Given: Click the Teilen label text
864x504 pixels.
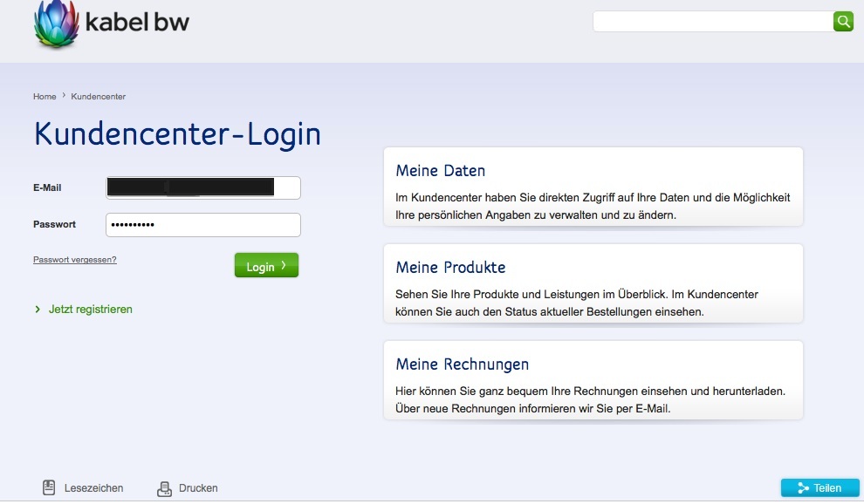Looking at the screenshot, I should click(826, 488).
